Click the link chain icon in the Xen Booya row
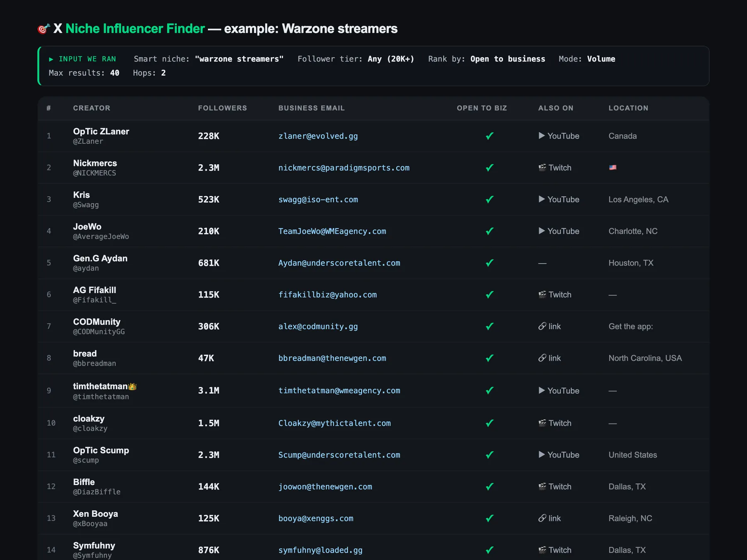This screenshot has height=560, width=747. click(542, 518)
